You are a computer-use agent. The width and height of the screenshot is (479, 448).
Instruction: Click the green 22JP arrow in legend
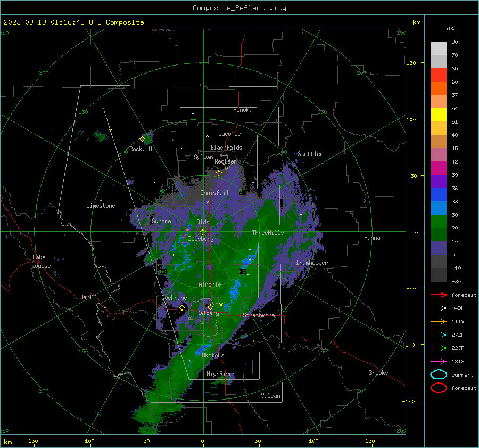tap(439, 348)
